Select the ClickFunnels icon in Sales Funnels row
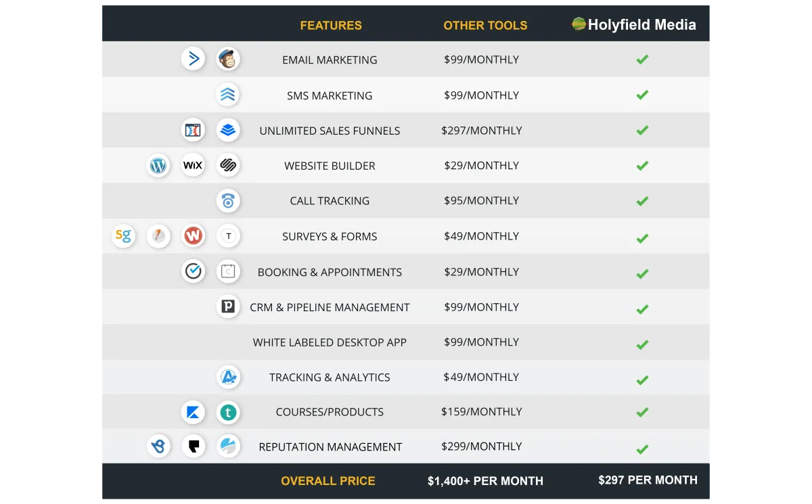812x504 pixels. (x=194, y=130)
